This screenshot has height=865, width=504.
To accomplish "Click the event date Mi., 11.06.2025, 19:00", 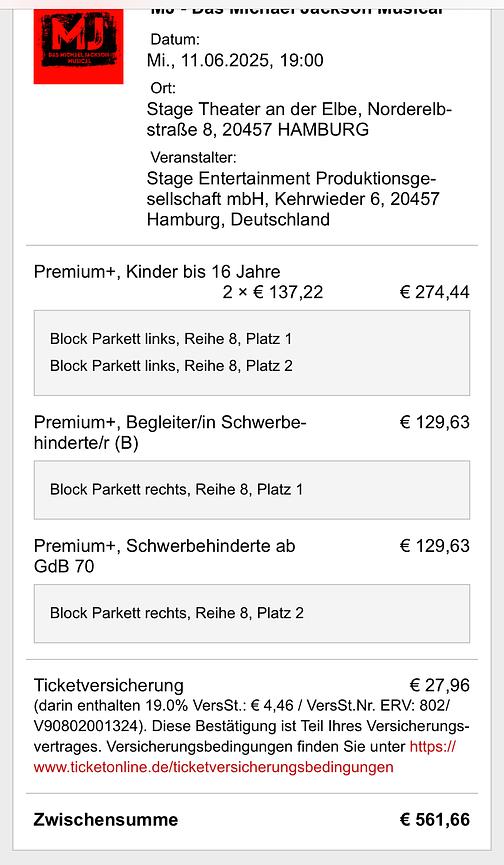I will click(x=235, y=60).
